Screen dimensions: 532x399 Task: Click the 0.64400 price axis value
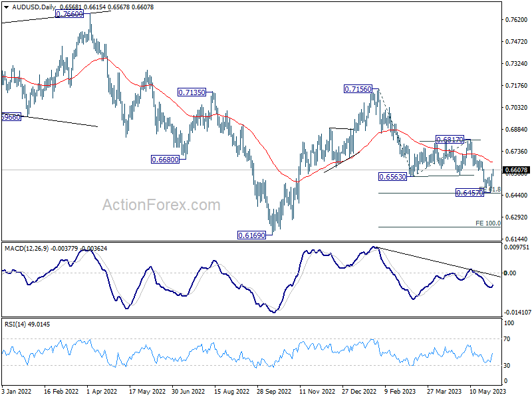pos(517,196)
